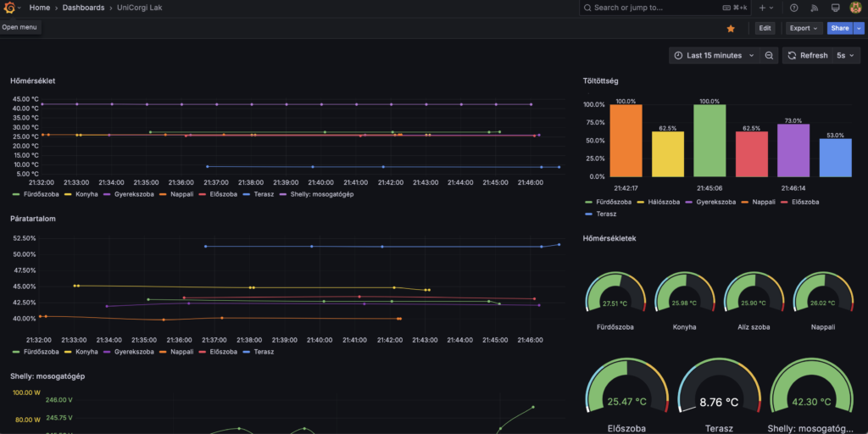Navigate to Dashboards in the breadcrumb
The image size is (868, 434).
[x=83, y=8]
